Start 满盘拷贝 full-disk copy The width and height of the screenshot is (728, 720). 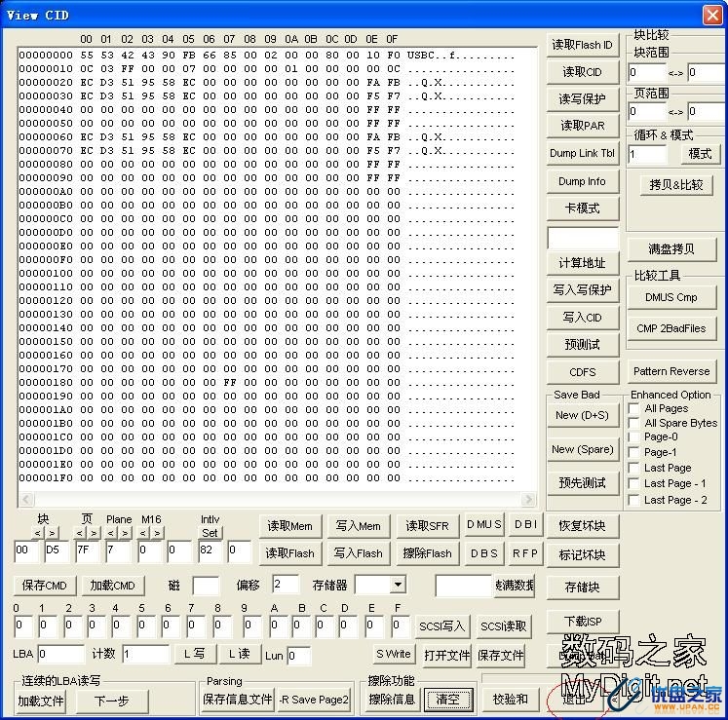pyautogui.click(x=671, y=249)
